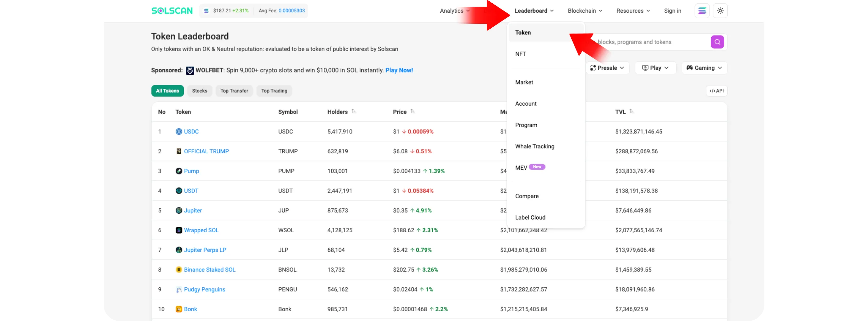
Task: Click the Solscan logo
Action: pyautogui.click(x=172, y=11)
